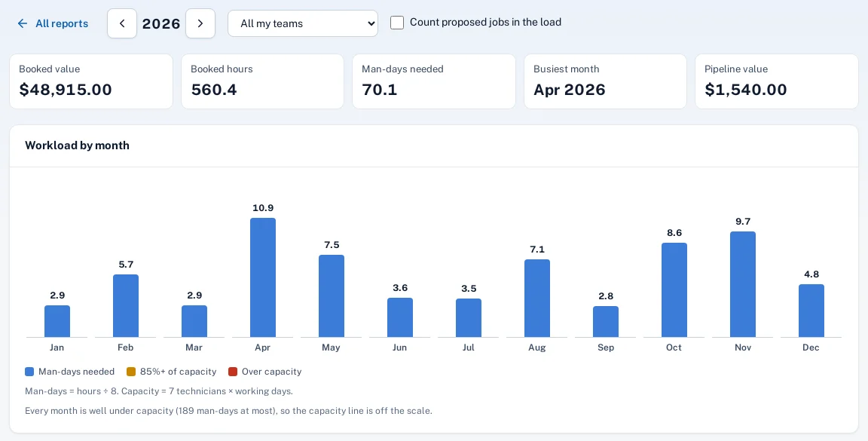Click the 85%+ of capacity legend label
The width and height of the screenshot is (868, 441).
179,372
